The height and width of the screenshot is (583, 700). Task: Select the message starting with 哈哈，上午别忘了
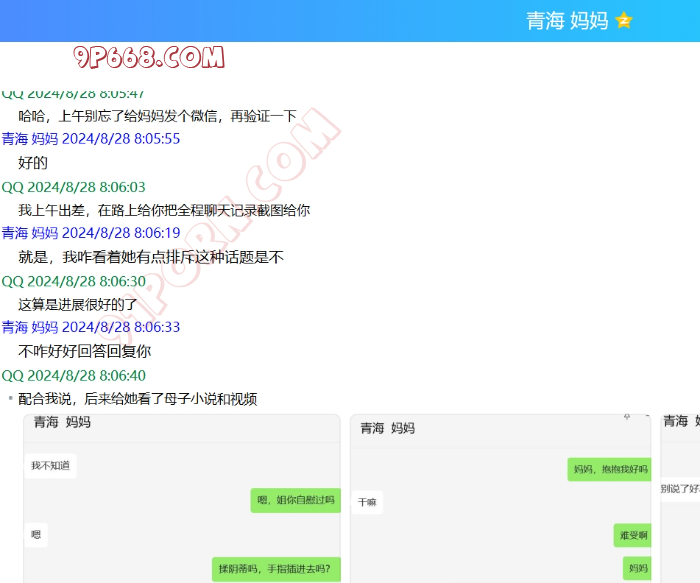[x=157, y=116]
